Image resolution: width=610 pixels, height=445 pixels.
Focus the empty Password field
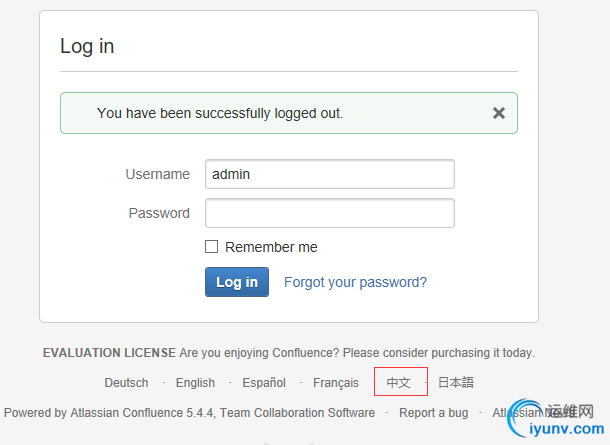point(330,213)
